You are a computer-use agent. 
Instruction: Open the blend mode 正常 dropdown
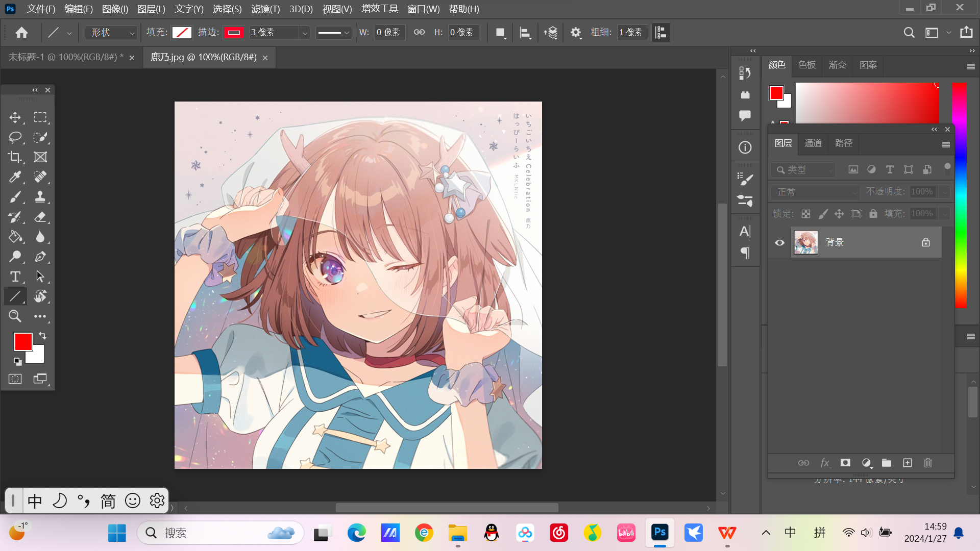tap(815, 192)
